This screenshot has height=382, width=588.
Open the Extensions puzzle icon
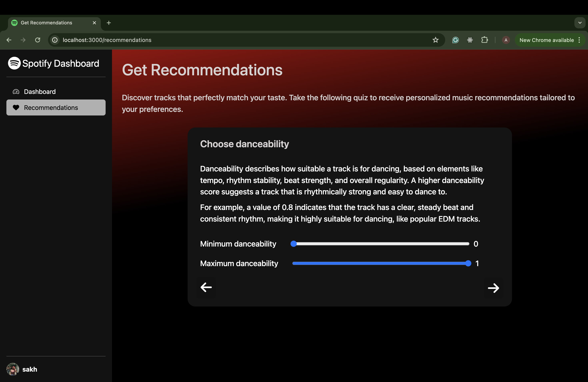pos(484,40)
